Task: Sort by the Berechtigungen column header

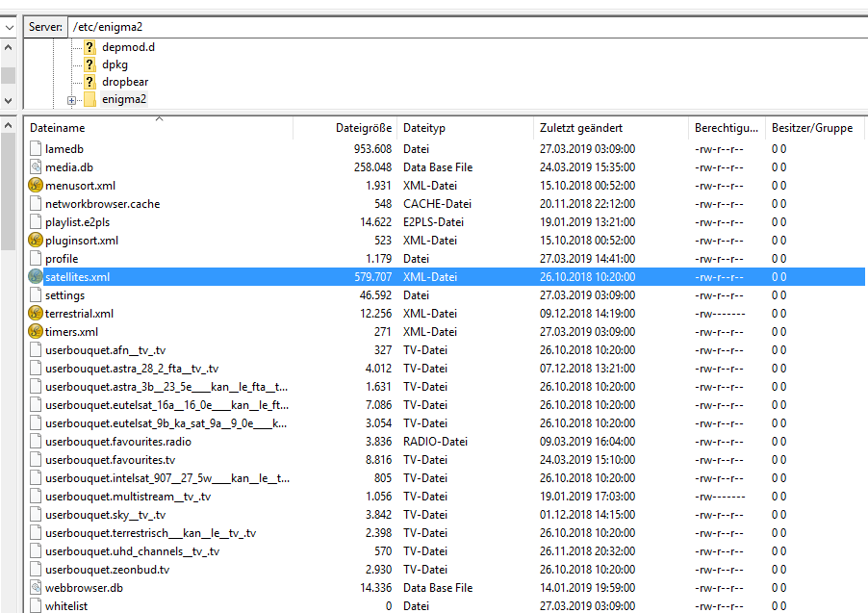Action: coord(727,128)
